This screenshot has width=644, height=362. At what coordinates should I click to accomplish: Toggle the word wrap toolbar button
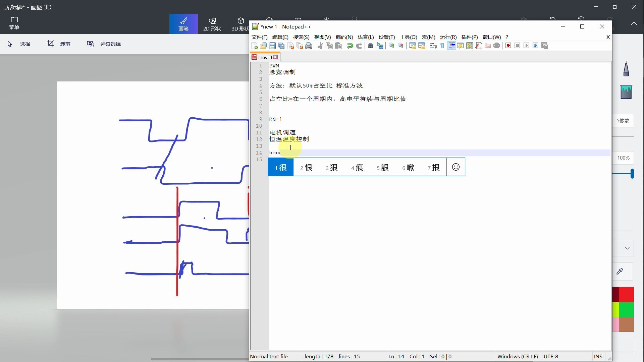(433, 46)
